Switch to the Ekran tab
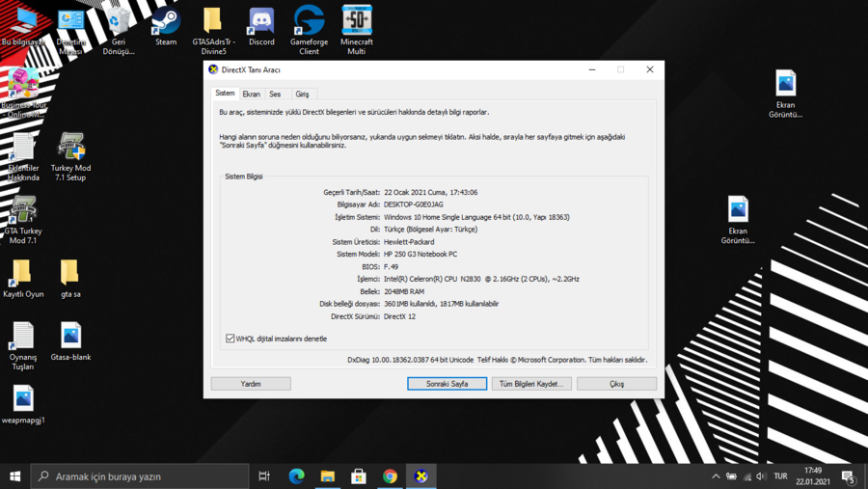The image size is (868, 489). tap(251, 95)
